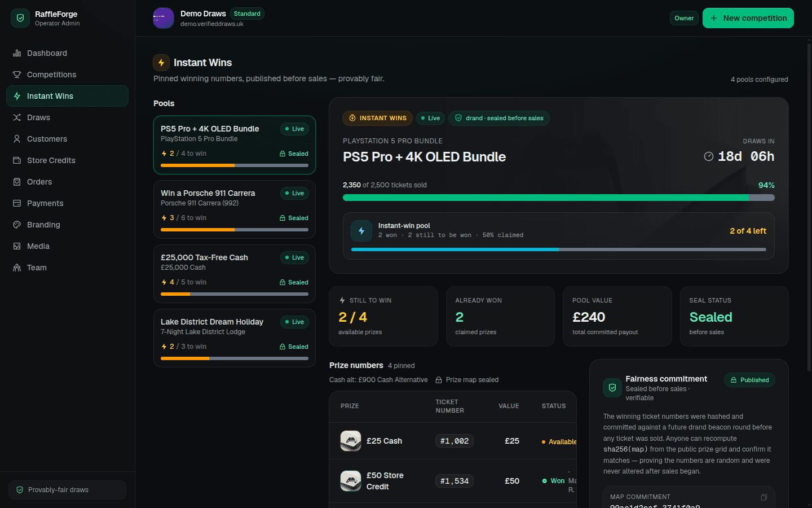This screenshot has width=812, height=508.
Task: Click the Live status pill in detail panel
Action: (x=430, y=118)
